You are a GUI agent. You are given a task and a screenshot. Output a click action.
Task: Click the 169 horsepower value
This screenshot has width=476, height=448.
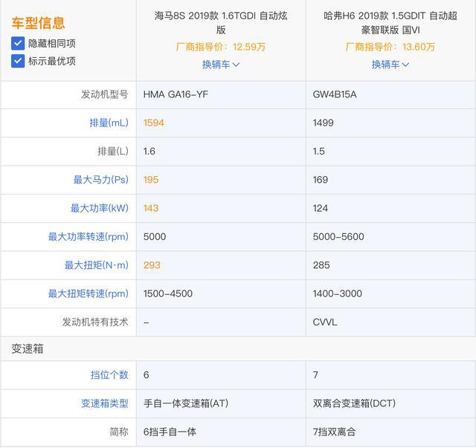pos(321,180)
